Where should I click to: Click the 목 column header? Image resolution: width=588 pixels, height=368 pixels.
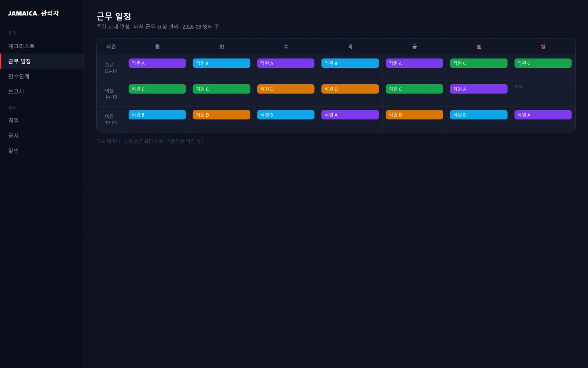pos(350,47)
